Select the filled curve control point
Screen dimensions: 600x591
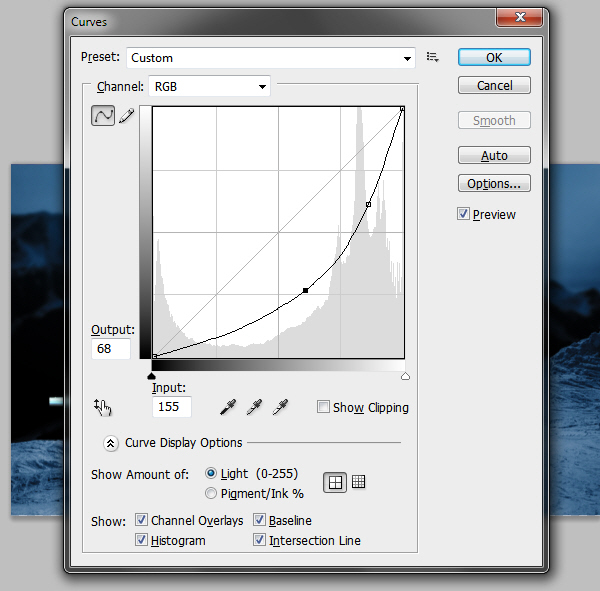305,291
